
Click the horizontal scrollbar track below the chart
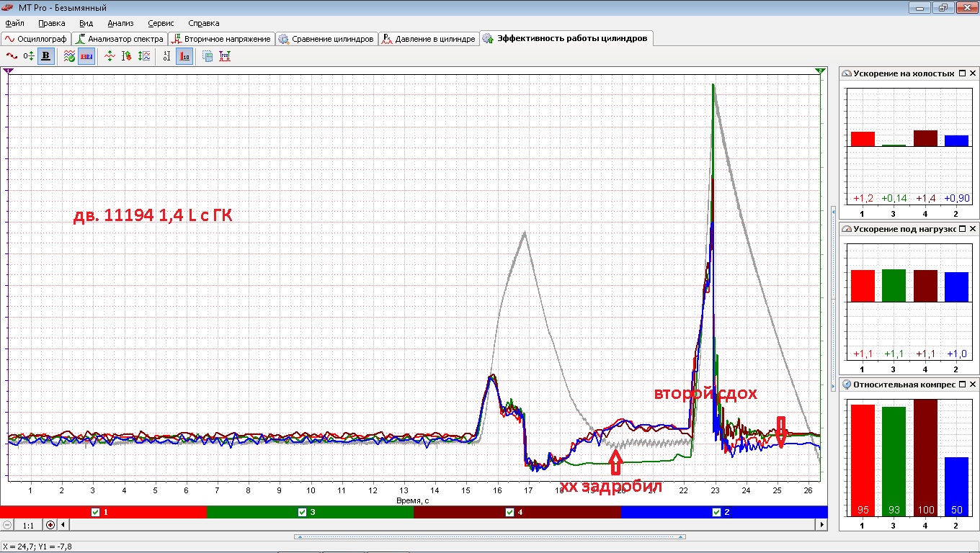pos(442,525)
